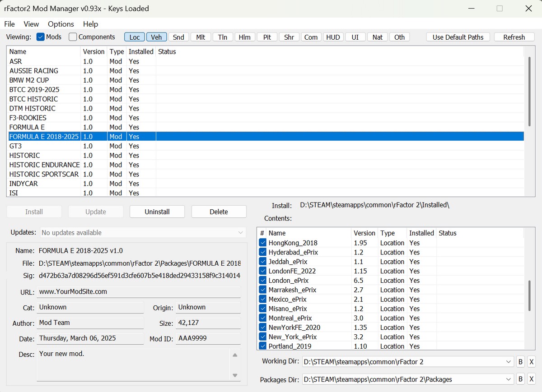Click Desc box scroll up arrow

coord(235,355)
